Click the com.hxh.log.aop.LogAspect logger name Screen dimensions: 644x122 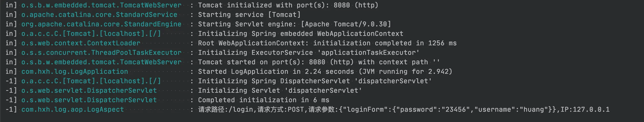(72, 109)
